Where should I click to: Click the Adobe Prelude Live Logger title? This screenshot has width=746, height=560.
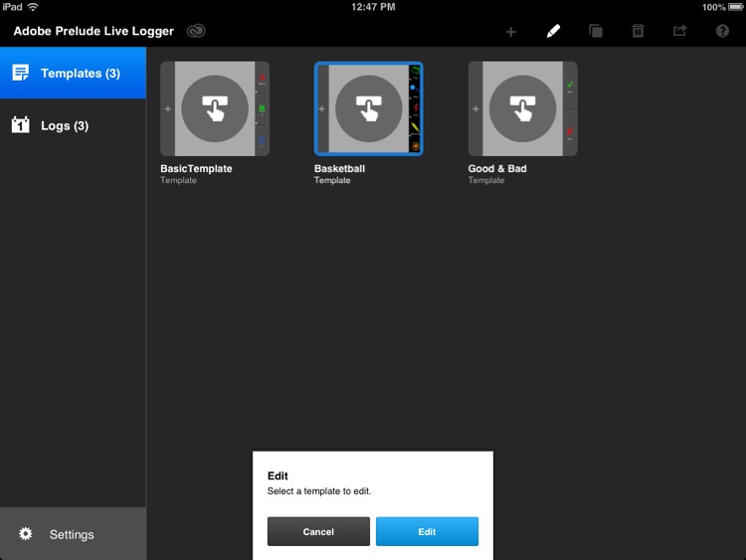click(93, 31)
